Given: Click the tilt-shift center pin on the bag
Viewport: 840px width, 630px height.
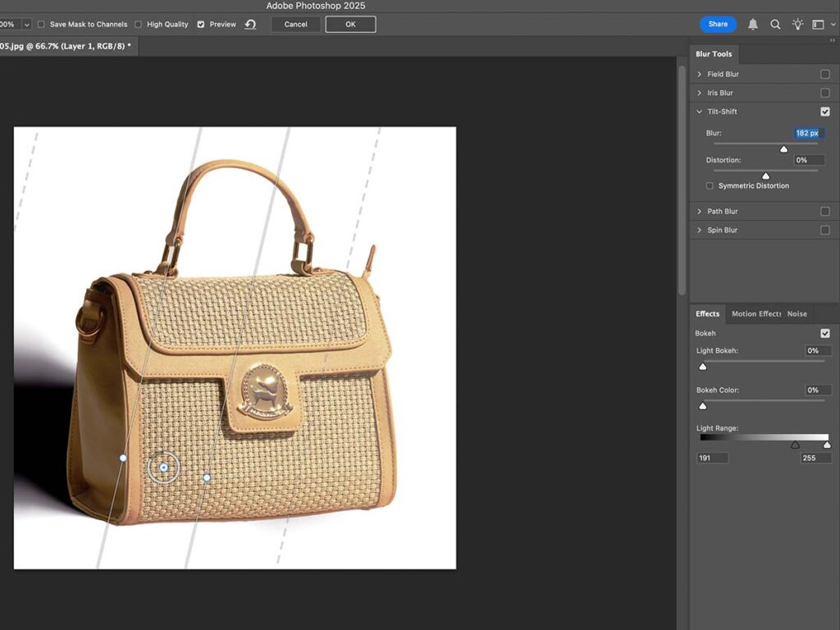Looking at the screenshot, I should pyautogui.click(x=163, y=468).
